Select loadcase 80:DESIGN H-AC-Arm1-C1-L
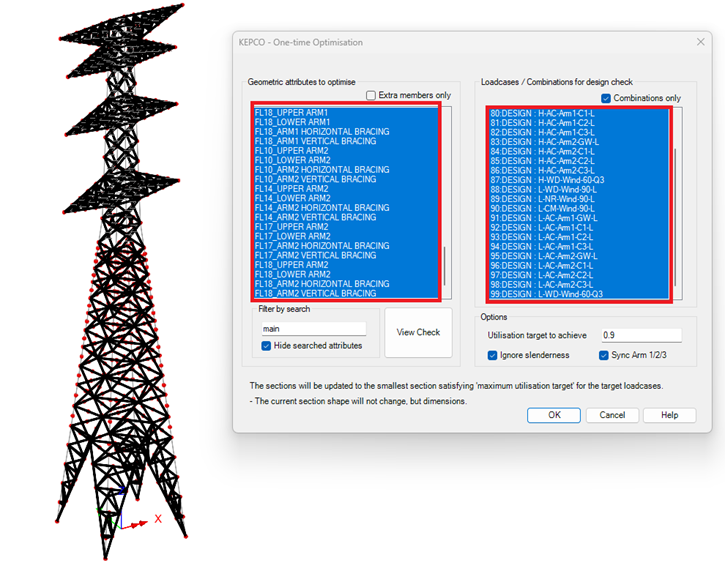The width and height of the screenshot is (725, 571). pos(537,112)
